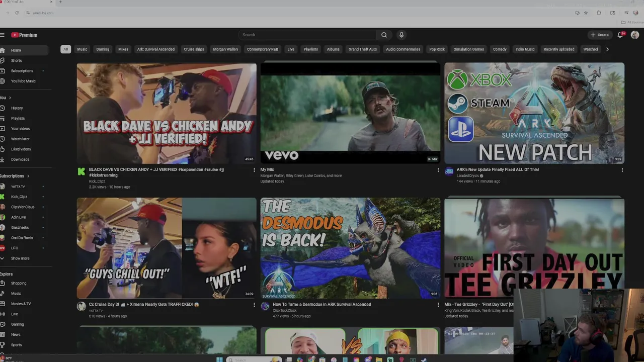Select the Contemporary R&B filter chip
Viewport: 644px width, 362px height.
263,49
